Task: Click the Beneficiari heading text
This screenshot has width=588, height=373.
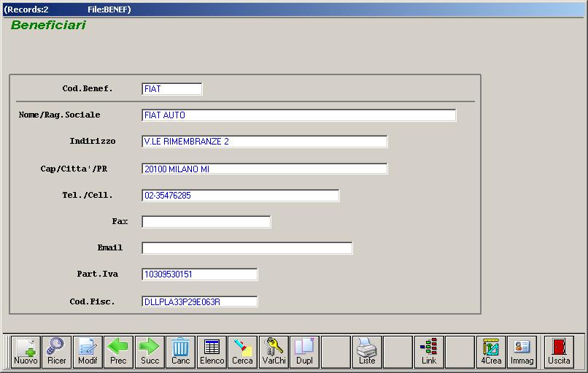Action: coord(48,25)
